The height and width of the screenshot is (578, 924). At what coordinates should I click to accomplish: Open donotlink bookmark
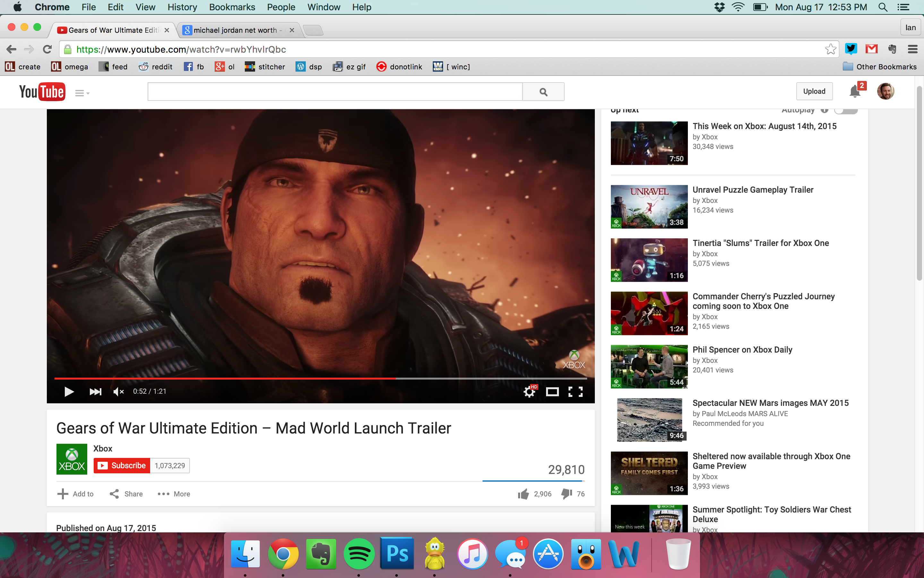(x=399, y=67)
